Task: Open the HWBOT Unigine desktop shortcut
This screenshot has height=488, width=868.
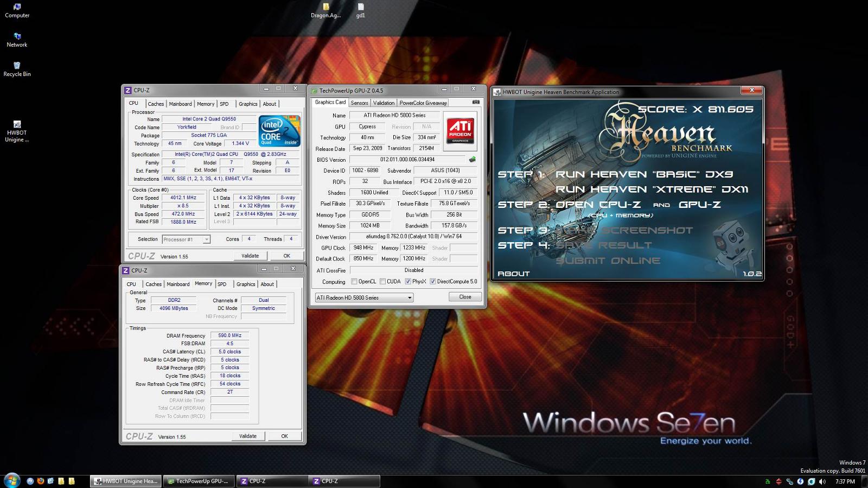Action: [17, 131]
